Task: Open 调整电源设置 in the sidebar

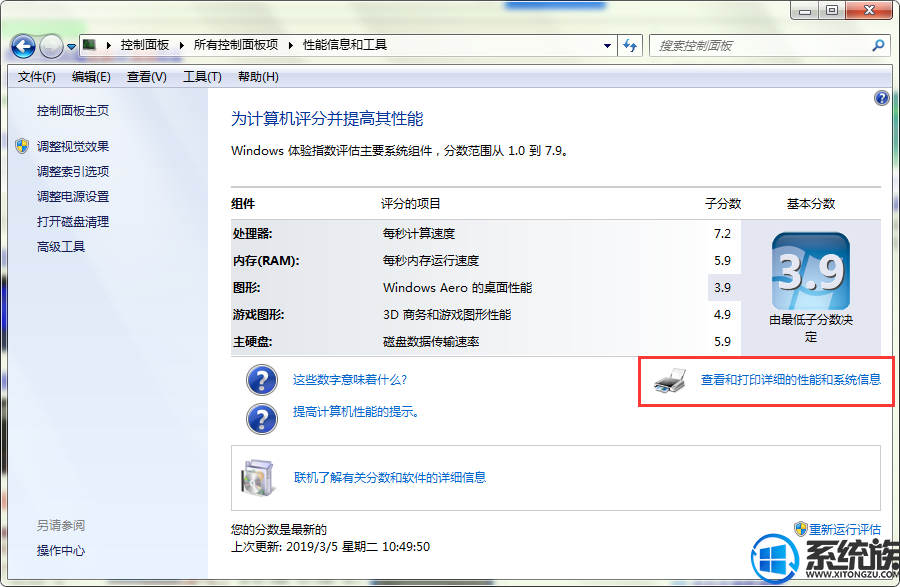Action: (73, 197)
